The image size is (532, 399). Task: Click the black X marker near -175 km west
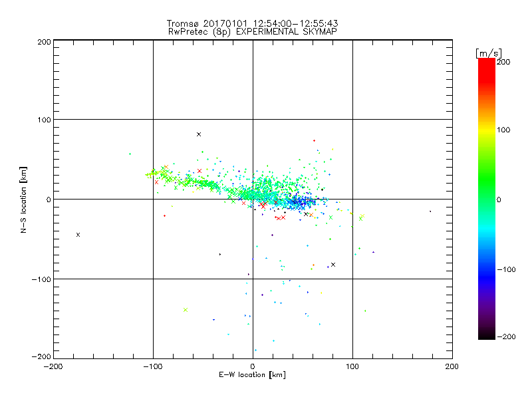pyautogui.click(x=78, y=235)
